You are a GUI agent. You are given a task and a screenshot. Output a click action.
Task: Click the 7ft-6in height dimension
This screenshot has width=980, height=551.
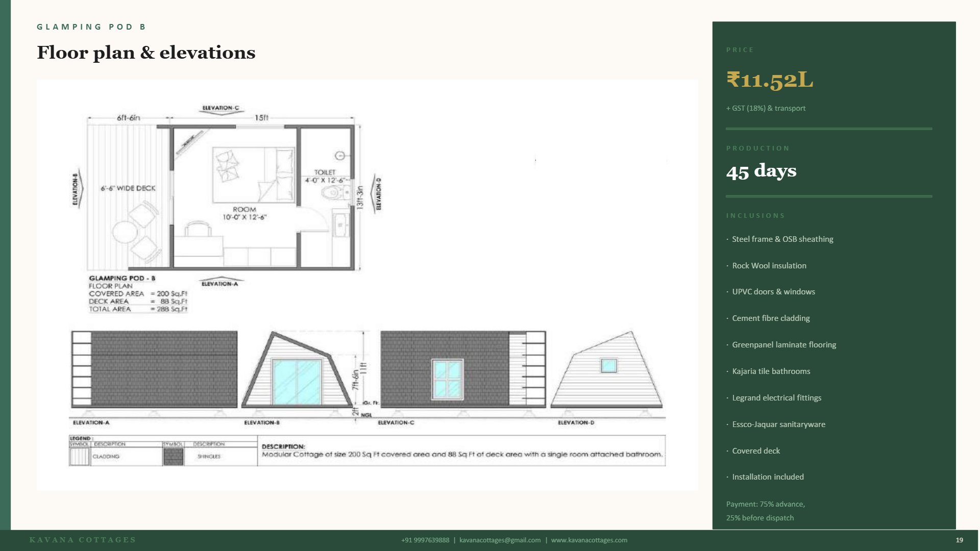point(355,380)
